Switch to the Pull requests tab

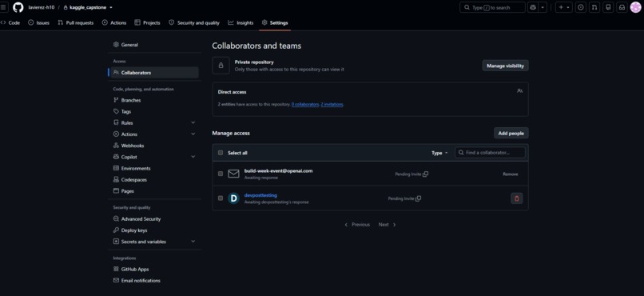(x=76, y=22)
